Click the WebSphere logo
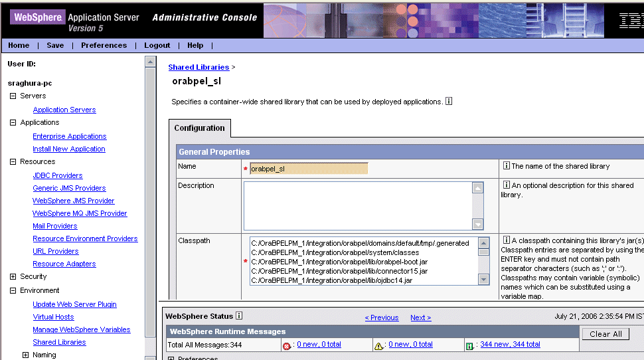Viewport: 644px width, 360px height. 38,17
